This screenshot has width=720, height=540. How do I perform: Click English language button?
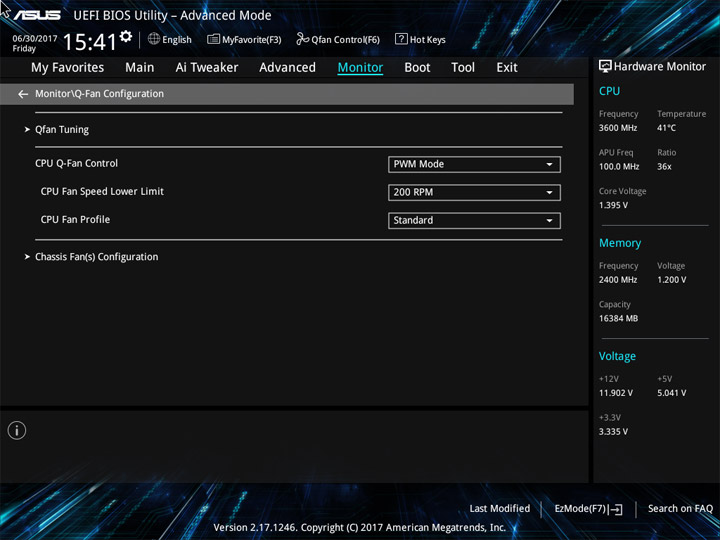click(x=170, y=39)
